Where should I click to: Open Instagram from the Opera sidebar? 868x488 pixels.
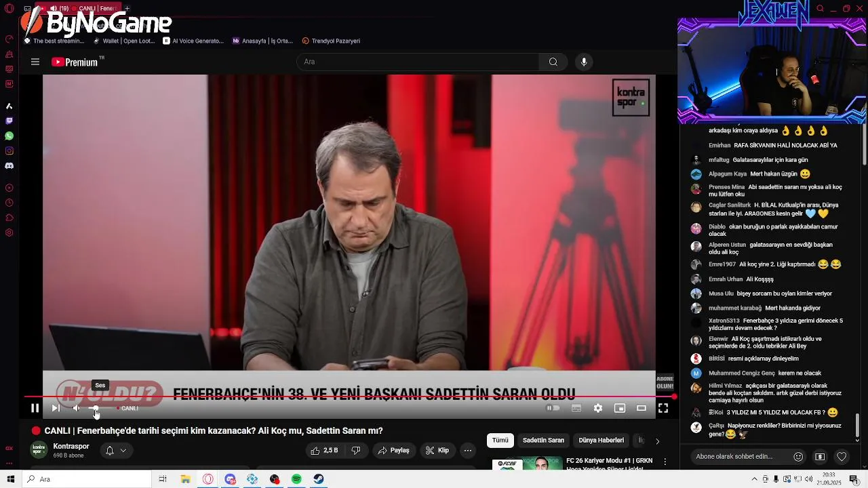[9, 150]
